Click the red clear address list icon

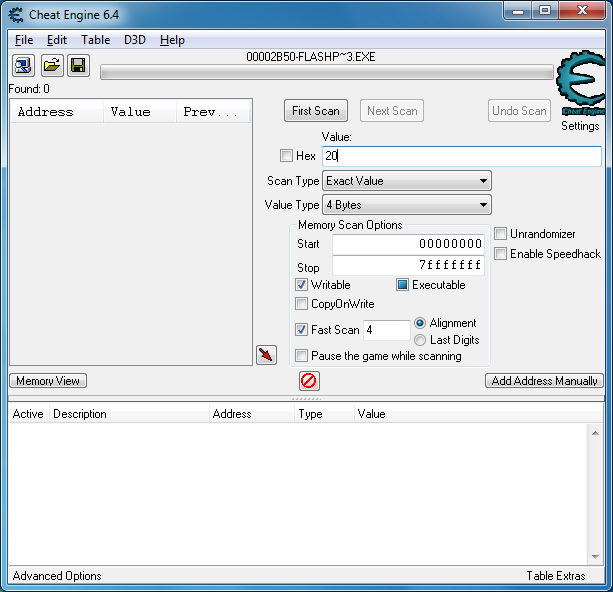(x=309, y=381)
